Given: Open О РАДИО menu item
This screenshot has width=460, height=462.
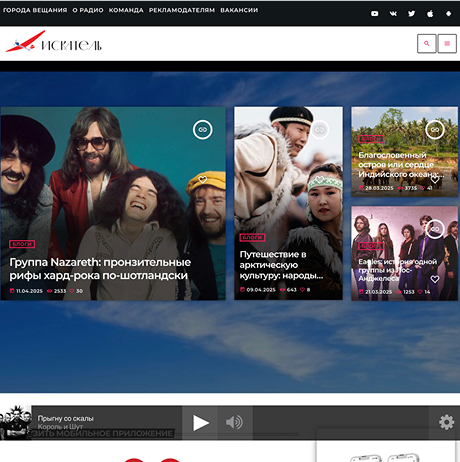Looking at the screenshot, I should [88, 10].
